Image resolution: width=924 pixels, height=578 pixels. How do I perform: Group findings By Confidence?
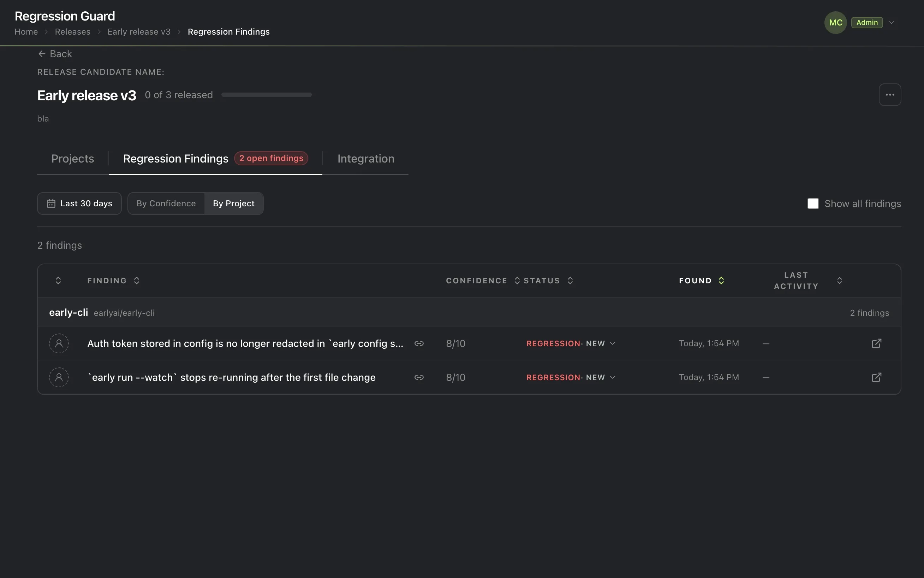tap(166, 204)
